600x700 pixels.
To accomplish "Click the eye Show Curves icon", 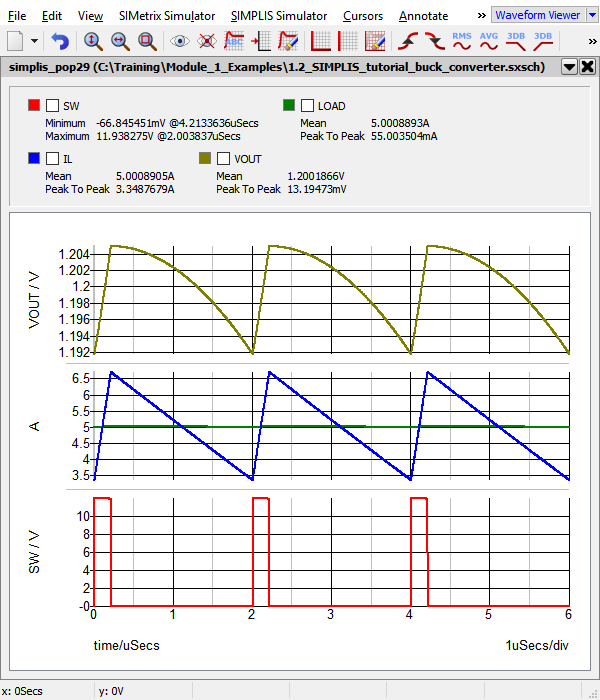I will tap(180, 41).
